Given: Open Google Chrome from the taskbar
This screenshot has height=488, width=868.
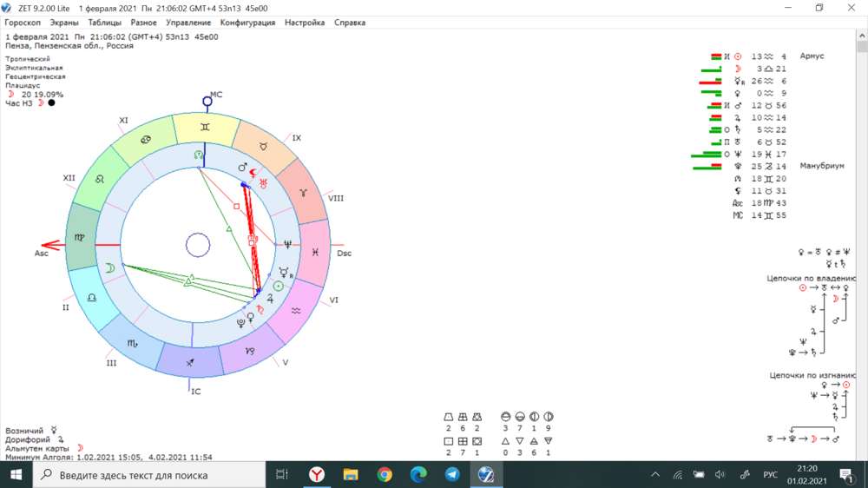Looking at the screenshot, I should coord(385,475).
